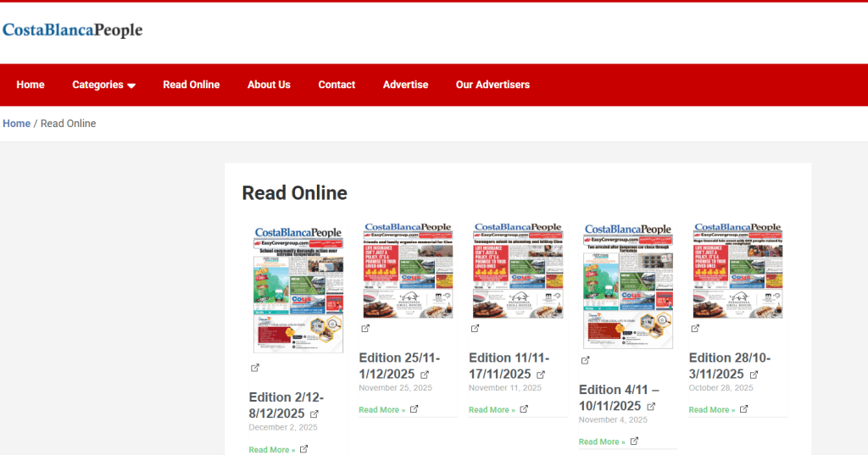Open the Edition 25/11-1/12/2025 title link

399,366
